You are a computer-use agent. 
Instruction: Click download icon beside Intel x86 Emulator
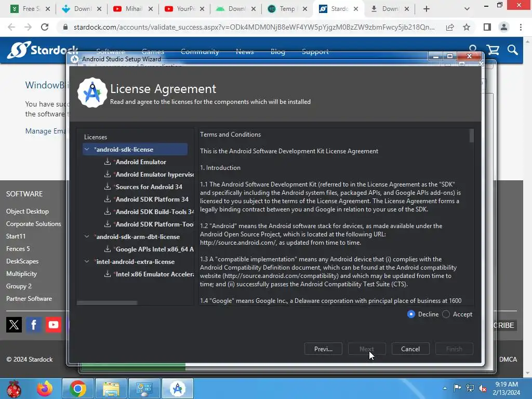pos(108,274)
